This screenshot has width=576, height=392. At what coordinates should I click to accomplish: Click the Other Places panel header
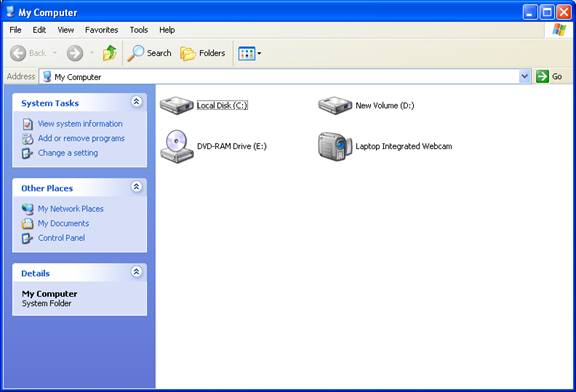point(79,188)
